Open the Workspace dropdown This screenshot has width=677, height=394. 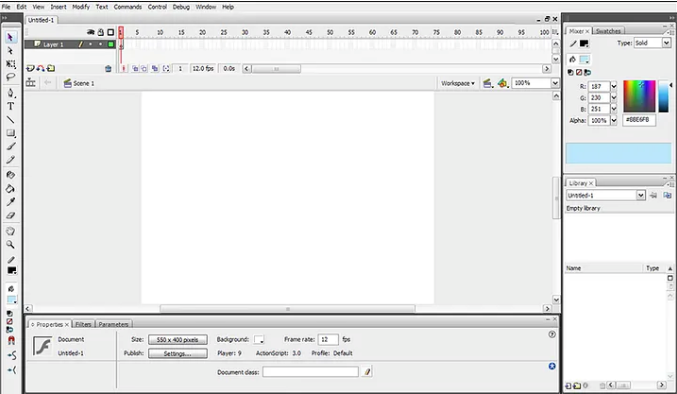pyautogui.click(x=458, y=83)
